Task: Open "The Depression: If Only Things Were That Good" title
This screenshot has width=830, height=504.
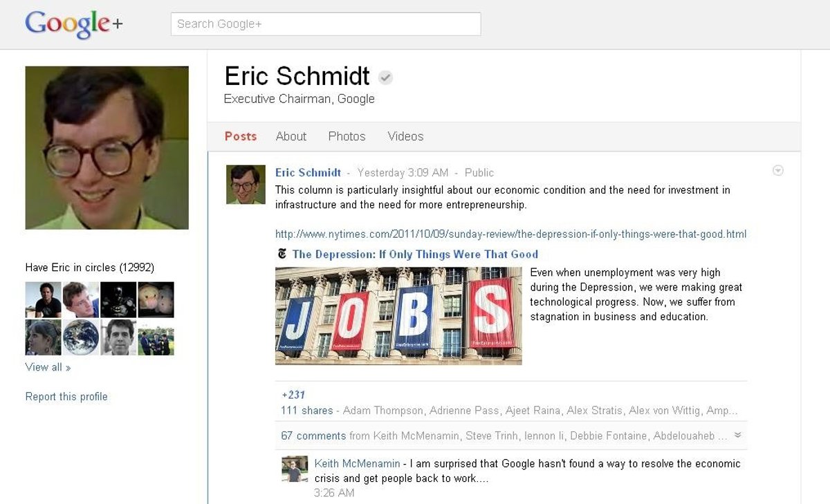Action: [x=415, y=254]
